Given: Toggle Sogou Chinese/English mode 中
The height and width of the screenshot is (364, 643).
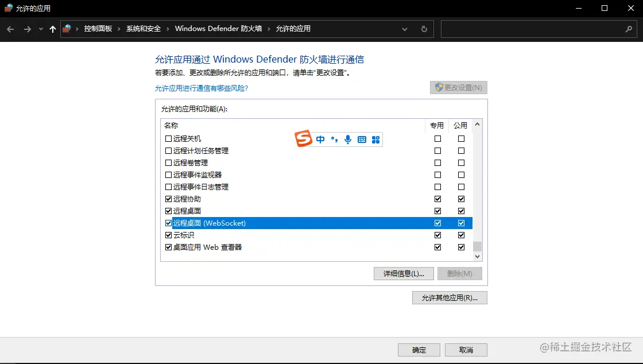Looking at the screenshot, I should 320,140.
